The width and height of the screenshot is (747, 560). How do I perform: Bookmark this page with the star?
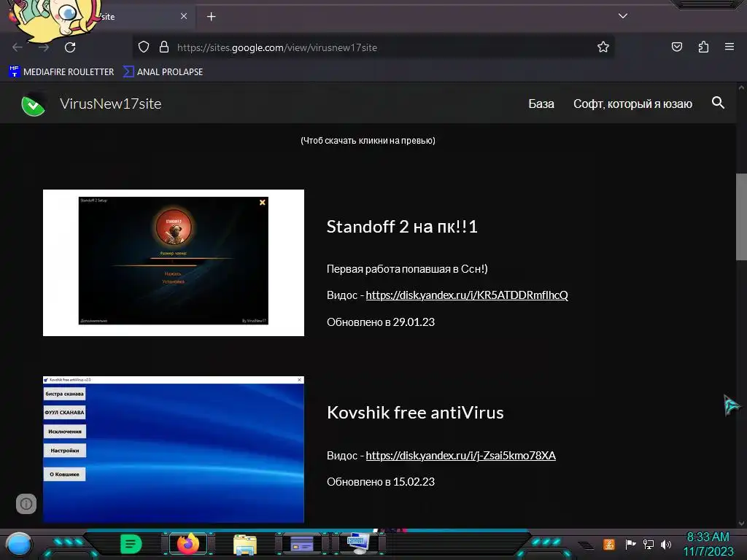tap(603, 47)
